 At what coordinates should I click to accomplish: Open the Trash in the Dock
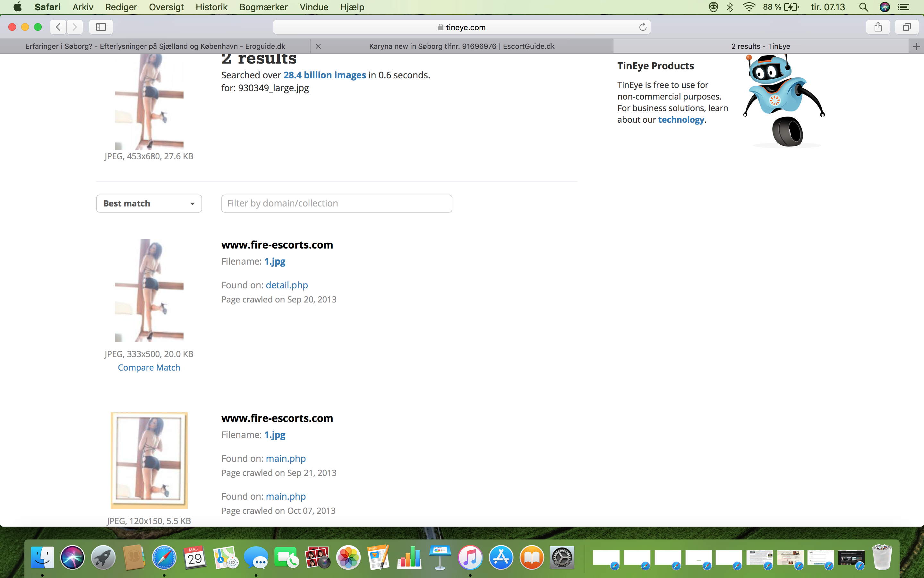(x=882, y=557)
